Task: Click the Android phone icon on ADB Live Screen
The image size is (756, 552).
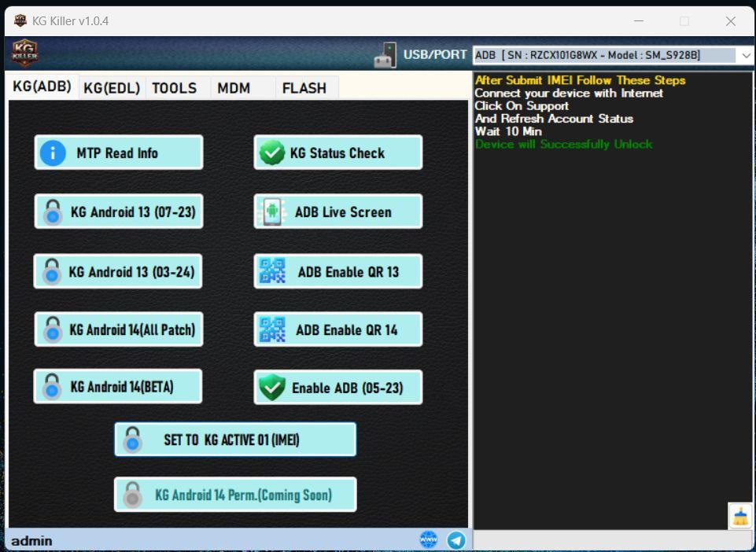Action: click(272, 212)
